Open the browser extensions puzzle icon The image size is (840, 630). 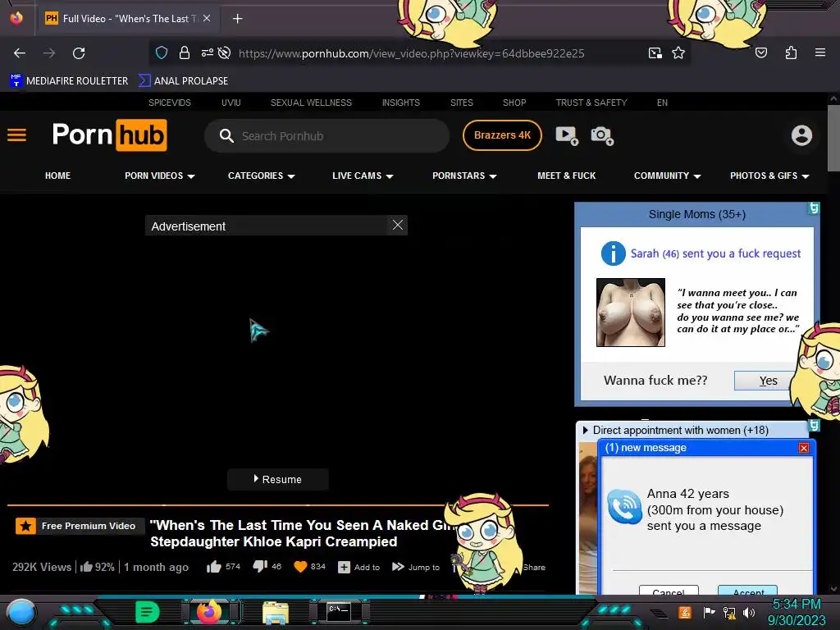pos(791,52)
